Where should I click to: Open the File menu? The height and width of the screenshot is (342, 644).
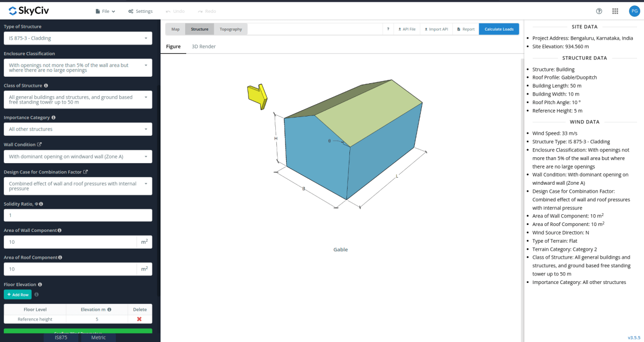point(105,11)
